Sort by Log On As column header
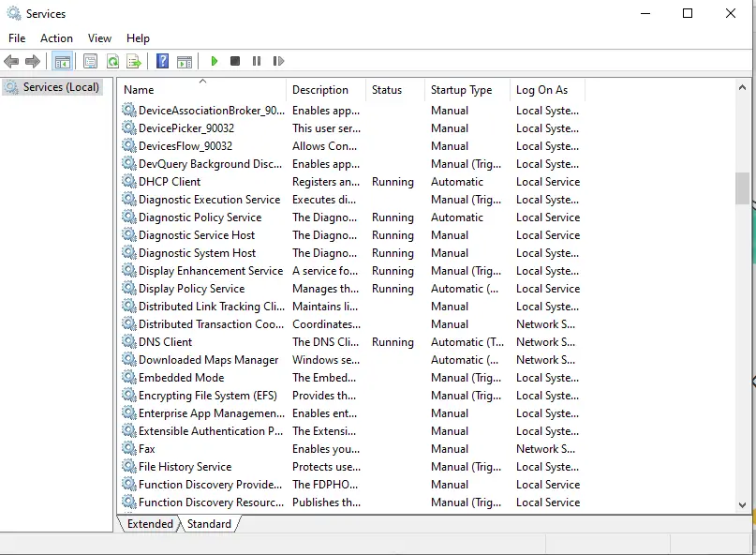This screenshot has height=555, width=756. [547, 90]
